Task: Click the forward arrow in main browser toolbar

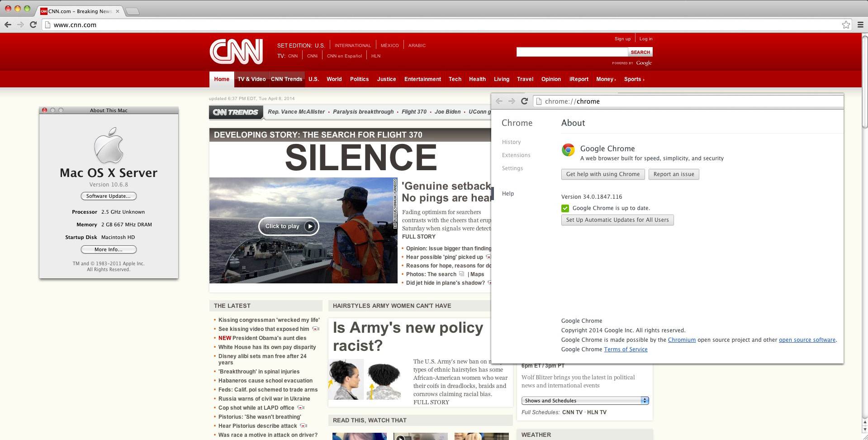Action: click(20, 25)
